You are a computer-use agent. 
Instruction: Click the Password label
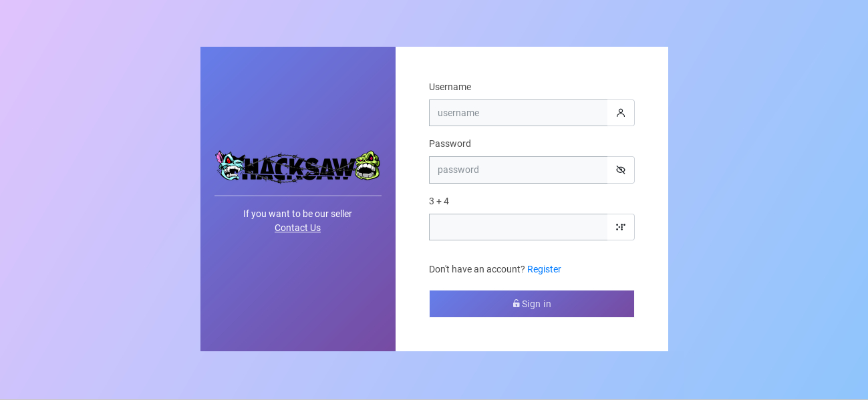point(450,144)
